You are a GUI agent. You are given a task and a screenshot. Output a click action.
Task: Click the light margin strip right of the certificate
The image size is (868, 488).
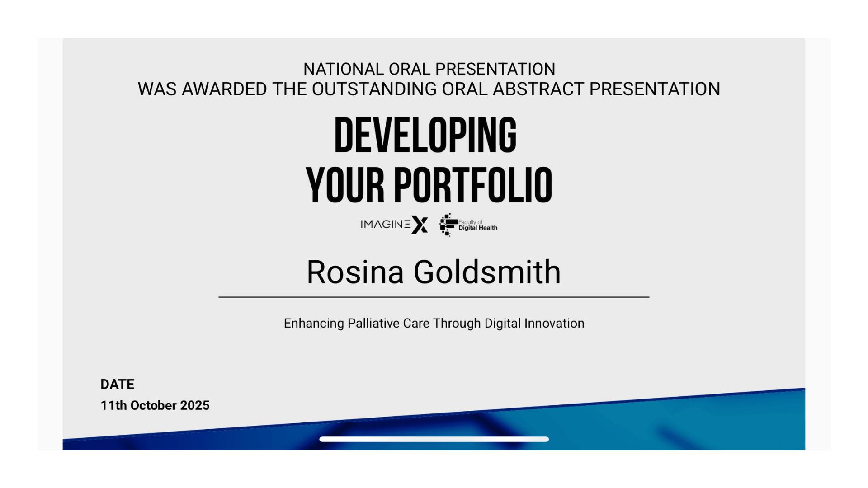coord(817,244)
